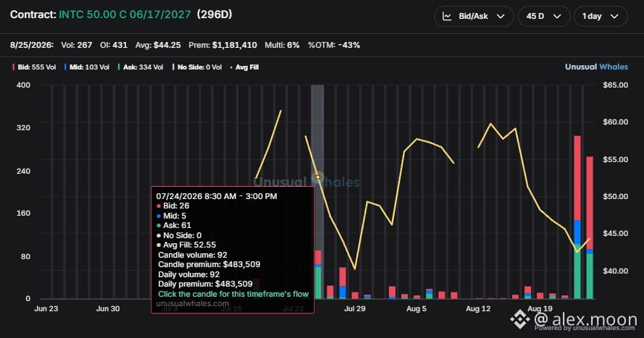Screen dimensions: 644x338
Task: Click the Avg Fill point on highlighted candle
Action: 318,177
